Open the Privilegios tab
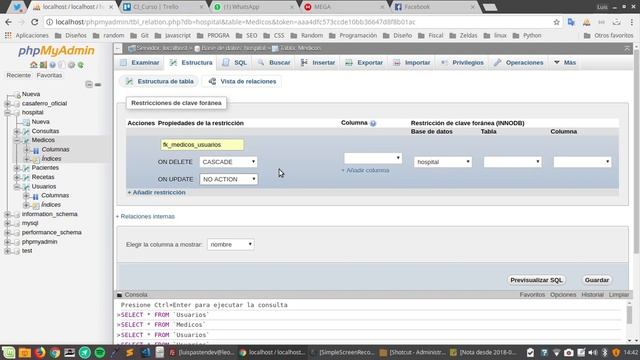This screenshot has height=360, width=640. click(x=462, y=62)
